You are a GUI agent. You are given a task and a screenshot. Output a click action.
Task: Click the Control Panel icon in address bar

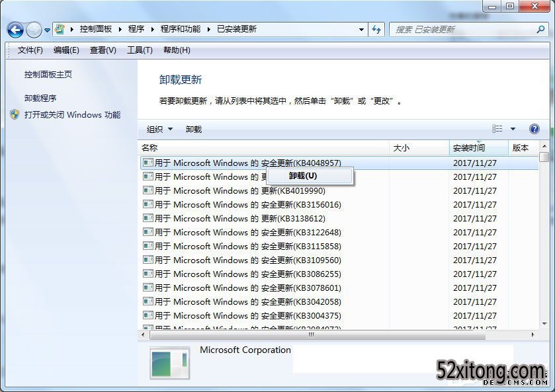tap(60, 29)
